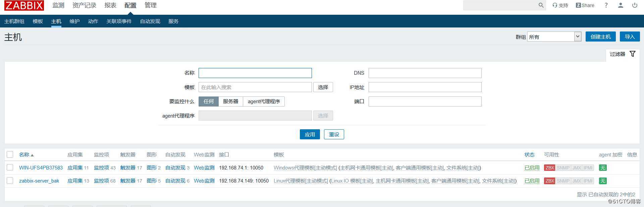
Task: Open the user profile icon
Action: coord(621,5)
